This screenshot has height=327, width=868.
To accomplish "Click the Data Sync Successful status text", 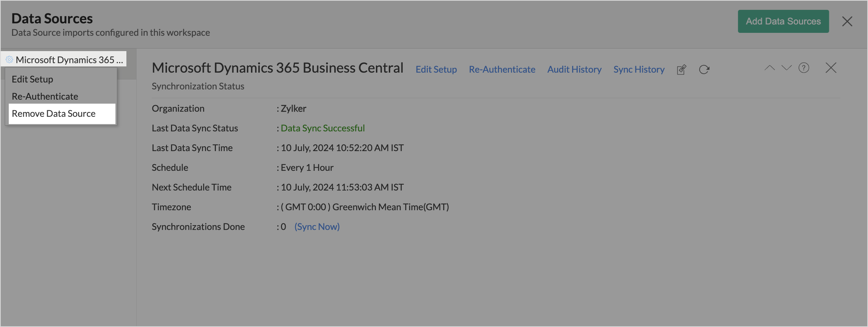I will coord(323,128).
